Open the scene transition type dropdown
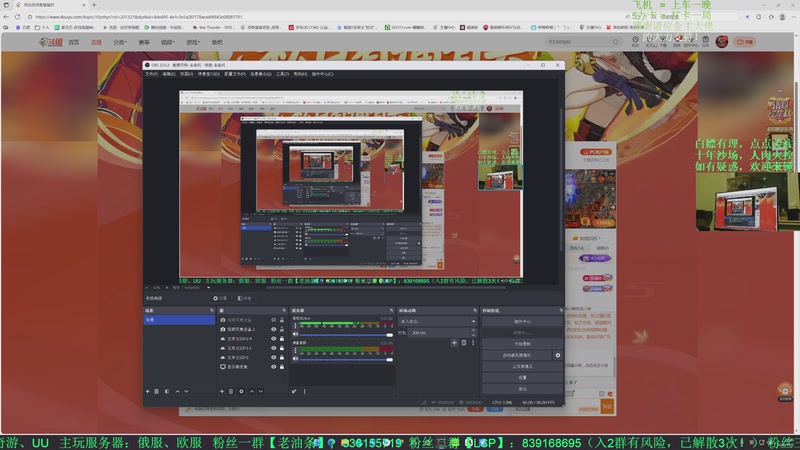Viewport: 800px width, 450px height. pyautogui.click(x=437, y=321)
